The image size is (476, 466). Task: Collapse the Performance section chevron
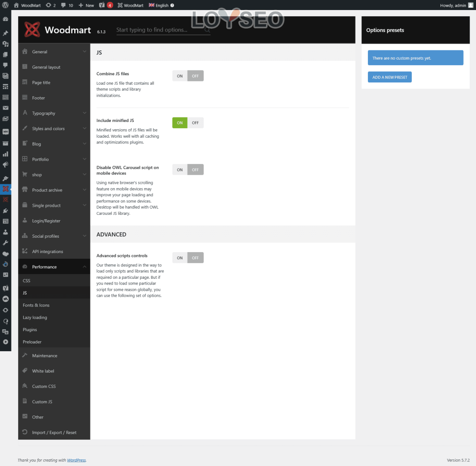pyautogui.click(x=84, y=267)
